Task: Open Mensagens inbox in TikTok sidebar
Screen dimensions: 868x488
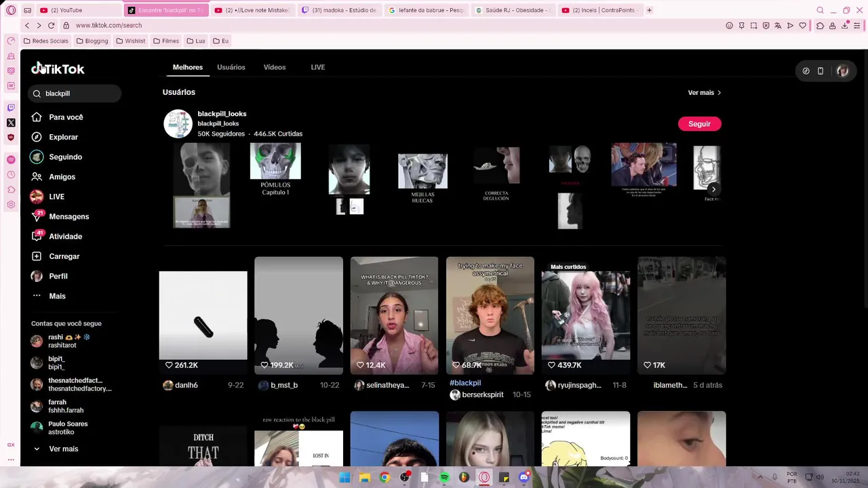Action: [x=60, y=217]
